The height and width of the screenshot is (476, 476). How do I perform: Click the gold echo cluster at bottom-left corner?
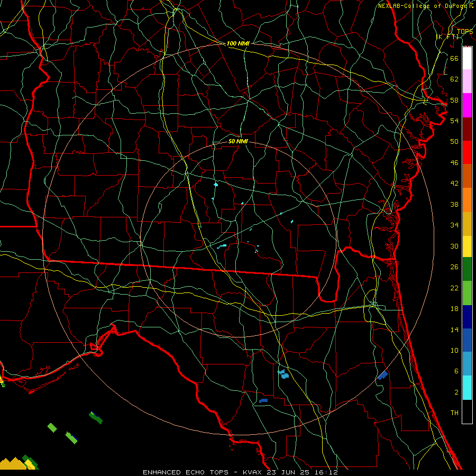(13, 464)
